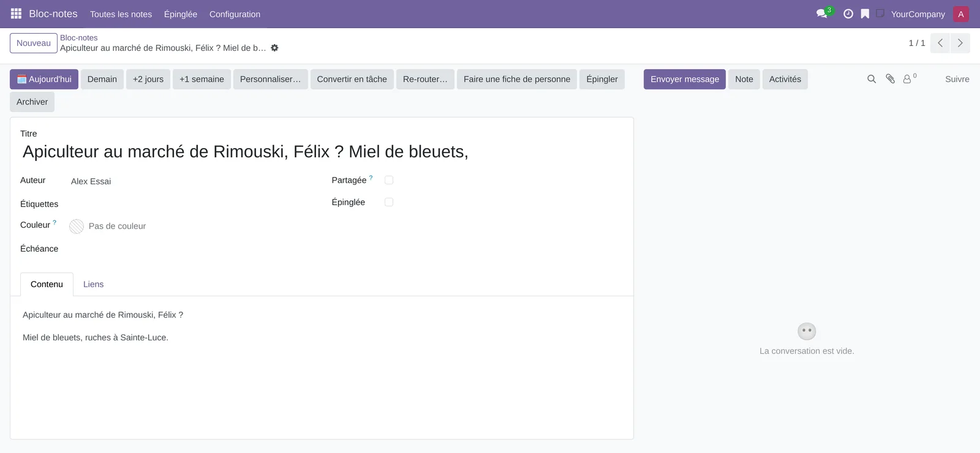This screenshot has height=453, width=980.
Task: Click the +1 semaine button
Action: (x=202, y=79)
